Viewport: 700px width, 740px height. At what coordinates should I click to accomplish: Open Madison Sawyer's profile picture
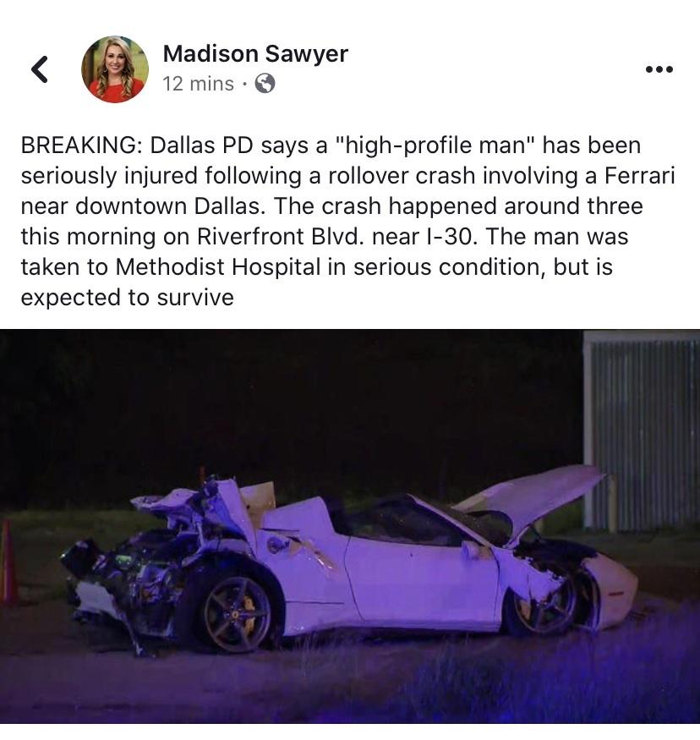115,69
